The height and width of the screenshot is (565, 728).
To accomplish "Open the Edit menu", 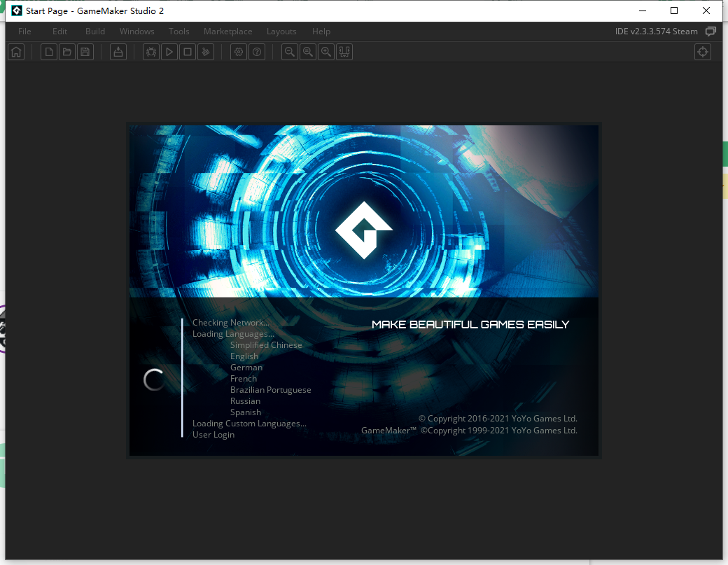I will (60, 31).
